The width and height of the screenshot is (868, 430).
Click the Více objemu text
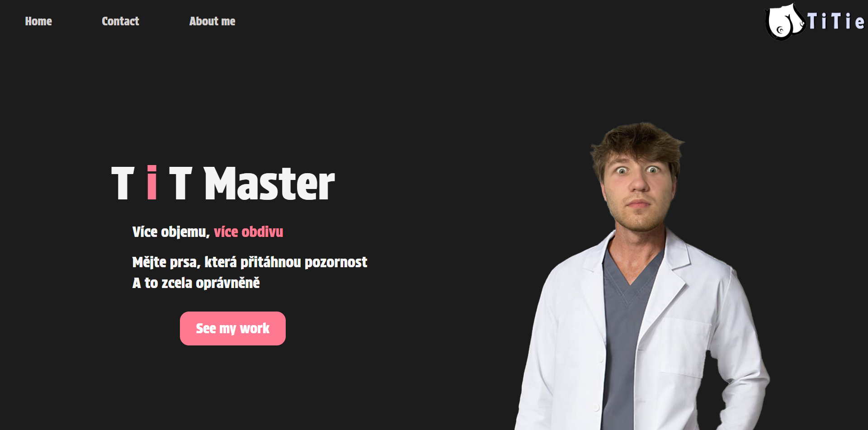[171, 232]
